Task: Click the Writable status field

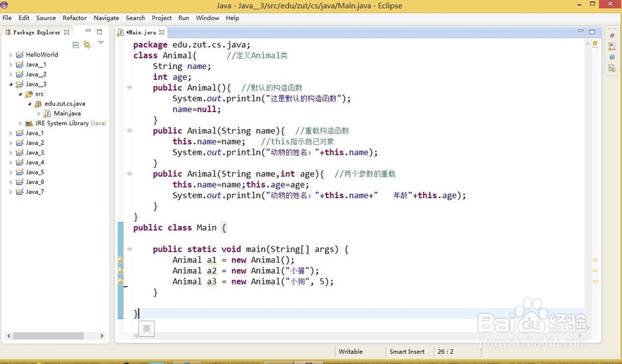Action: [351, 352]
